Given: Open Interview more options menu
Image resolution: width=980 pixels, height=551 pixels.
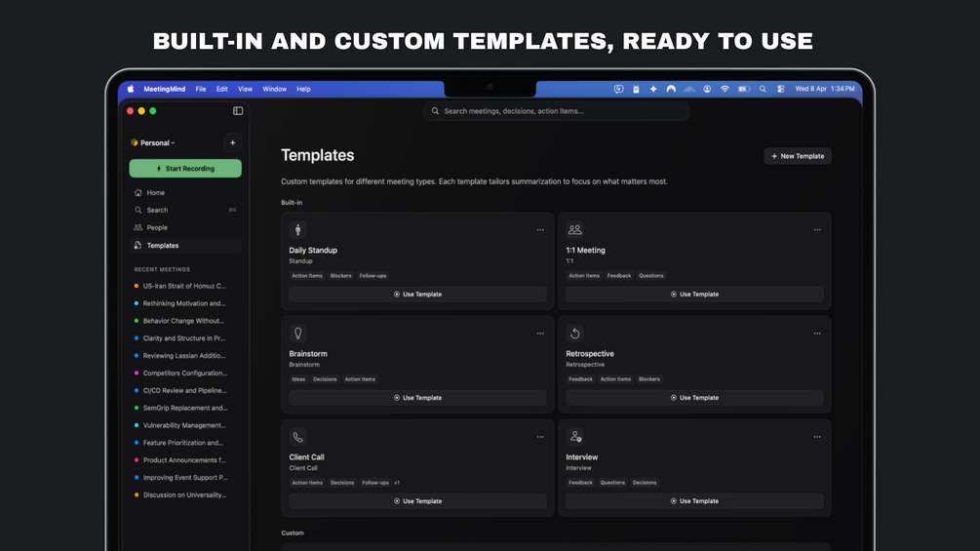Looking at the screenshot, I should (817, 437).
